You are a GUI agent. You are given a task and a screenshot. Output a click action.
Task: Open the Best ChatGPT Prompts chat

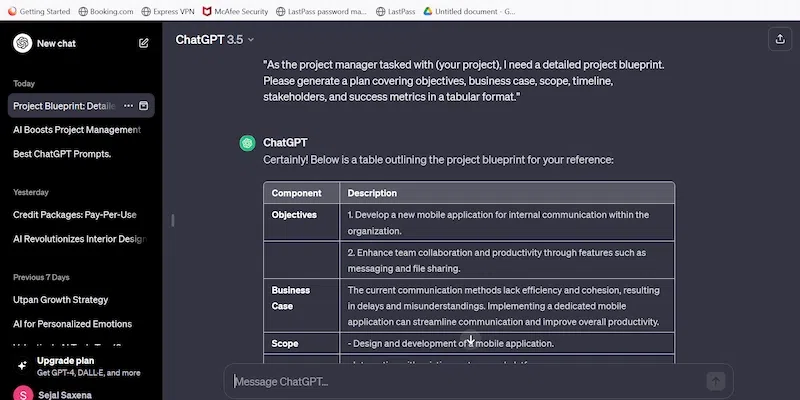pos(62,154)
